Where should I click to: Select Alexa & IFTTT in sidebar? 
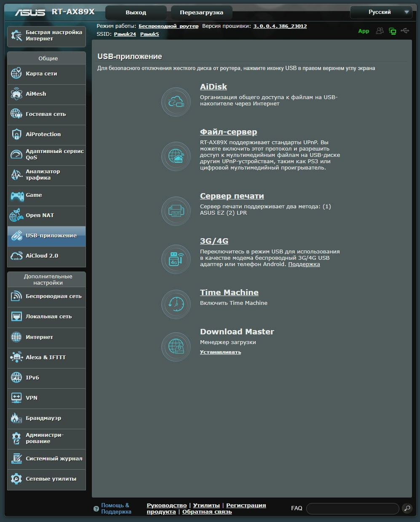pos(46,357)
